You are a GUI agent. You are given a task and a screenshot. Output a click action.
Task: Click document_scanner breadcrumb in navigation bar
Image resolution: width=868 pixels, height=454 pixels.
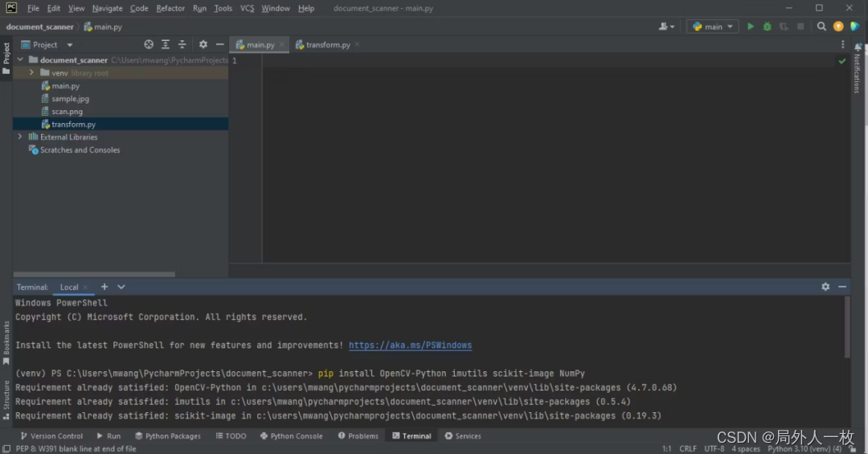click(x=40, y=27)
